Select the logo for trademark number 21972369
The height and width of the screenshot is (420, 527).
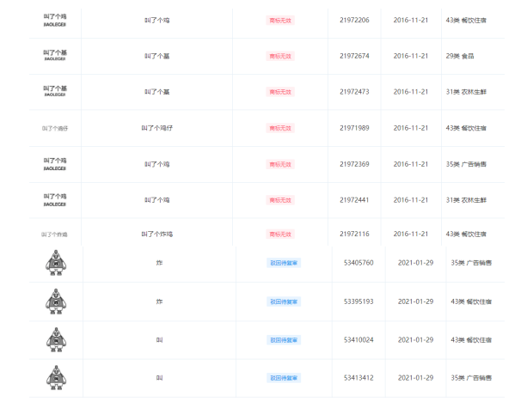(x=55, y=163)
